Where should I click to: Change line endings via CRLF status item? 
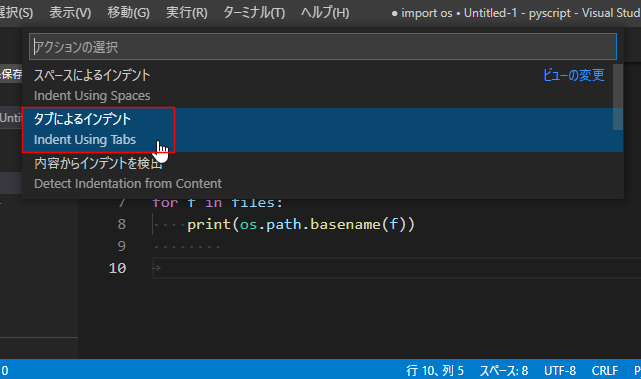(605, 371)
